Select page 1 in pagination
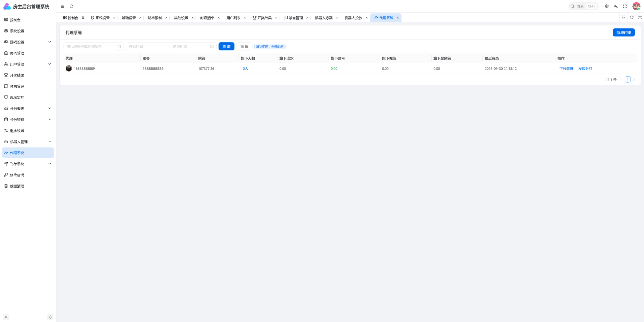 tap(628, 80)
